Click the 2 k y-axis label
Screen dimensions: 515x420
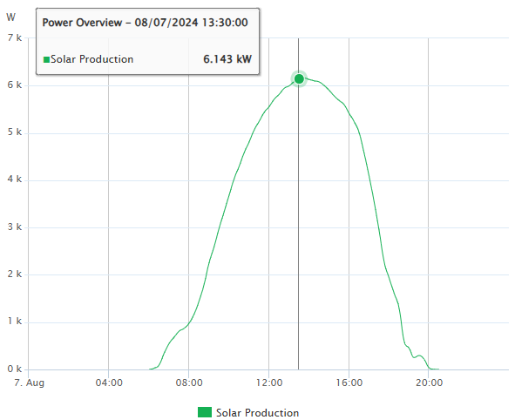click(x=15, y=274)
